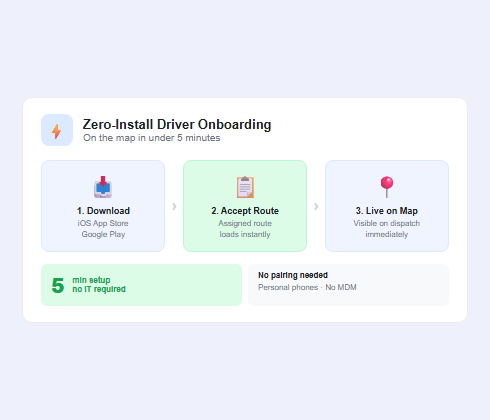Viewport: 490px width, 420px height.
Task: Click the chevron after the Download card
Action: [x=174, y=206]
